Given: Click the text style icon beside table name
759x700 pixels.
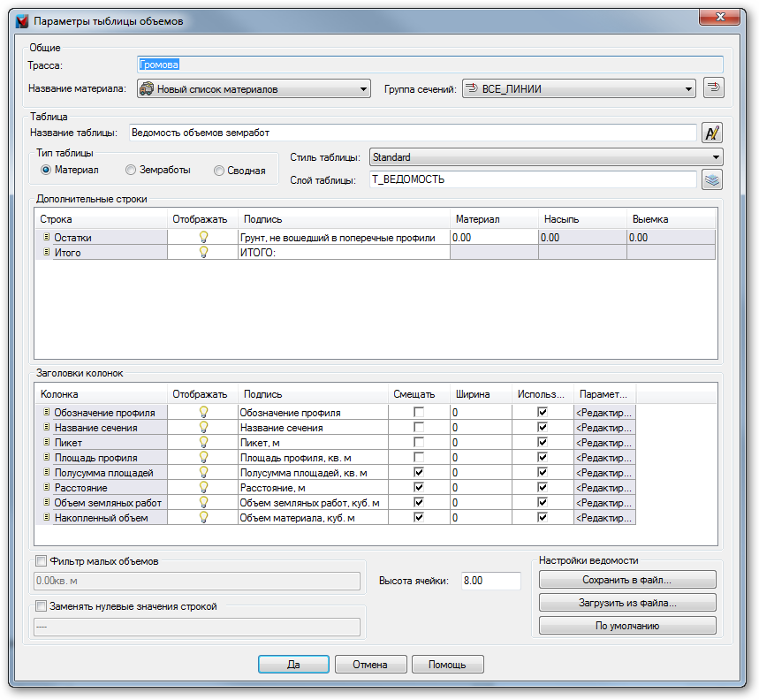Looking at the screenshot, I should (x=712, y=133).
